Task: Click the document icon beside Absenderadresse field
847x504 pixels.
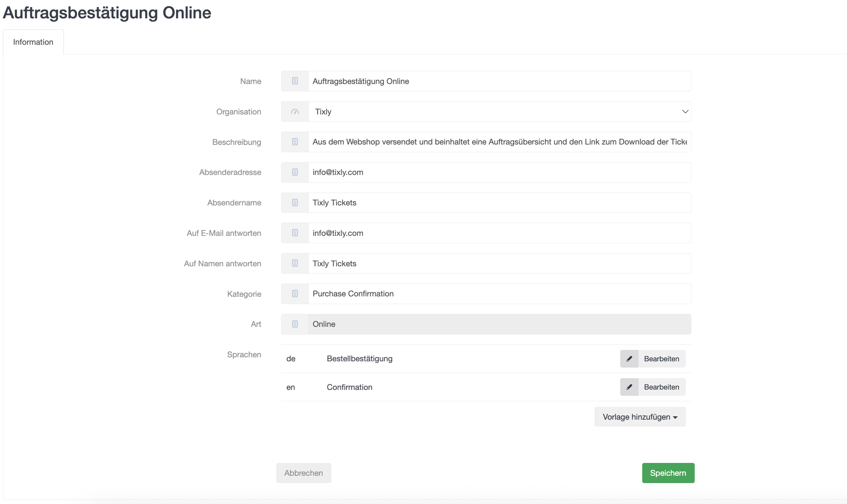Action: coord(295,172)
